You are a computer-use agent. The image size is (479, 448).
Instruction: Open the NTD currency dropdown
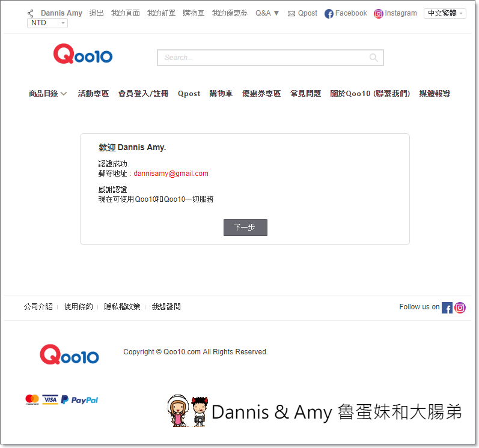[x=47, y=23]
